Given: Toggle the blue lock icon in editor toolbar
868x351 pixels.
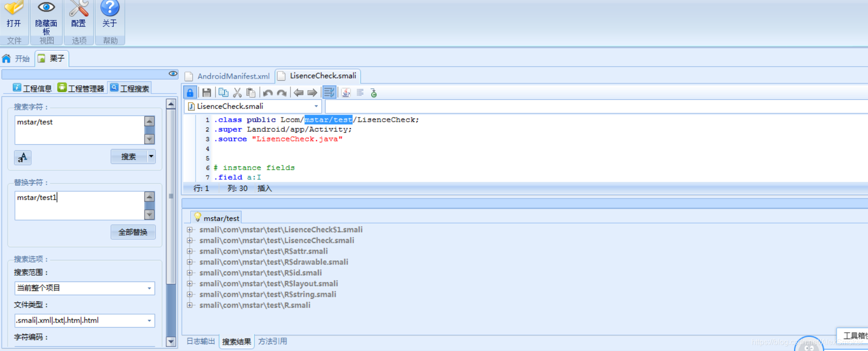Looking at the screenshot, I should [x=190, y=93].
